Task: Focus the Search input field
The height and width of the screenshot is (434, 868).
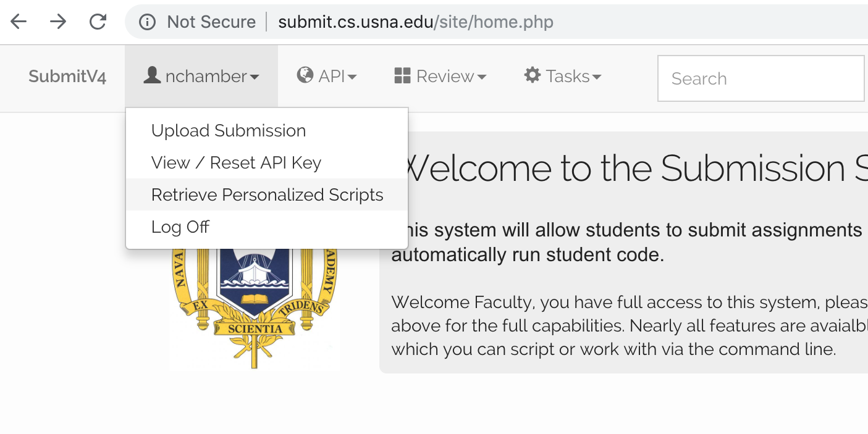Action: (760, 78)
